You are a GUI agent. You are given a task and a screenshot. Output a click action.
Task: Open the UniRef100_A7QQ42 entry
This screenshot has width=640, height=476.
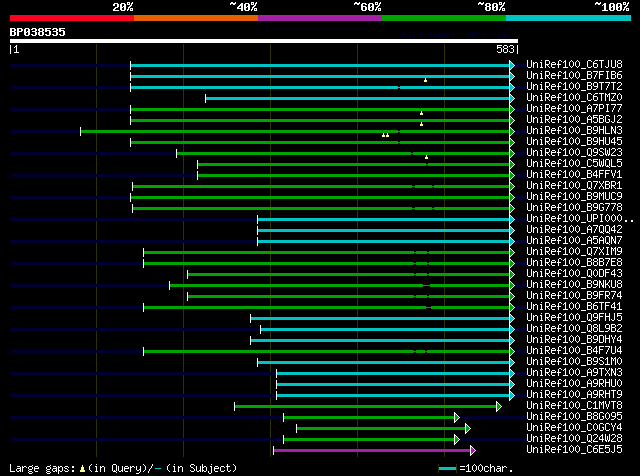[x=574, y=230]
